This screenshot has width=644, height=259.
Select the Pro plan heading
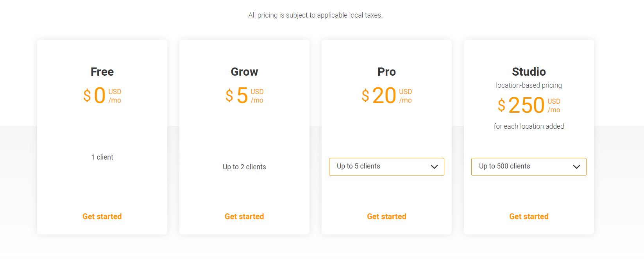[x=386, y=72]
